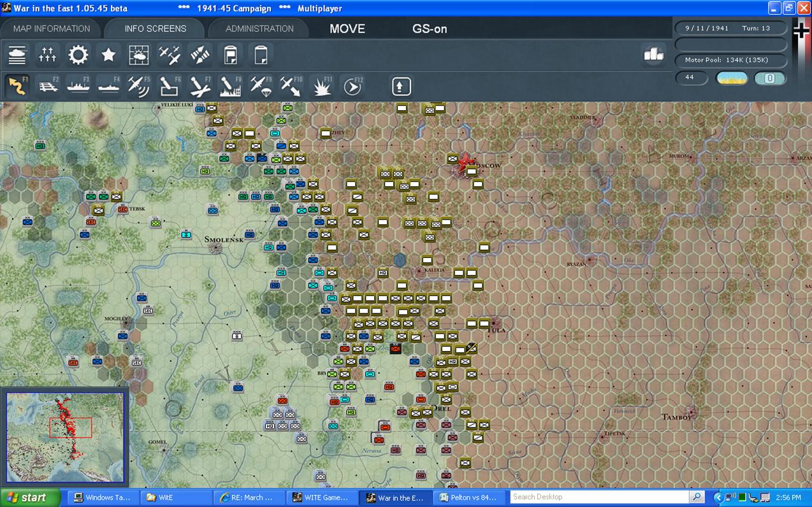Image resolution: width=812 pixels, height=507 pixels.
Task: Open the WitE folder taskbar item
Action: click(x=175, y=497)
